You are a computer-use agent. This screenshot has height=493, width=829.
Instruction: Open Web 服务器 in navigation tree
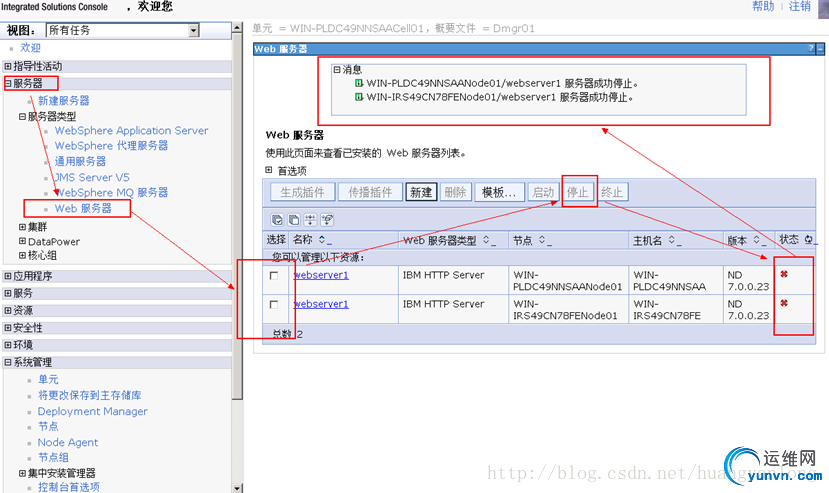[83, 208]
